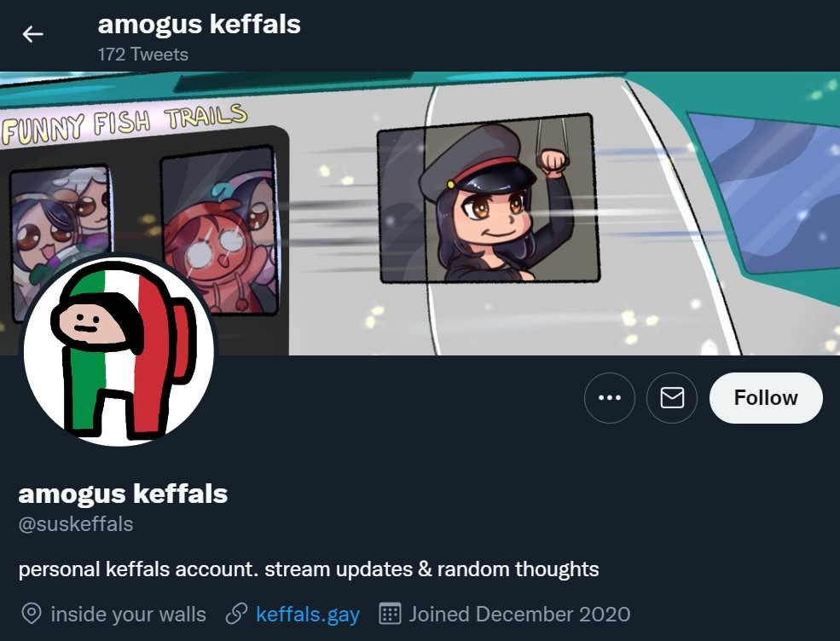Click the 172 Tweets count
Image resolution: width=840 pixels, height=641 pixels.
pos(143,54)
